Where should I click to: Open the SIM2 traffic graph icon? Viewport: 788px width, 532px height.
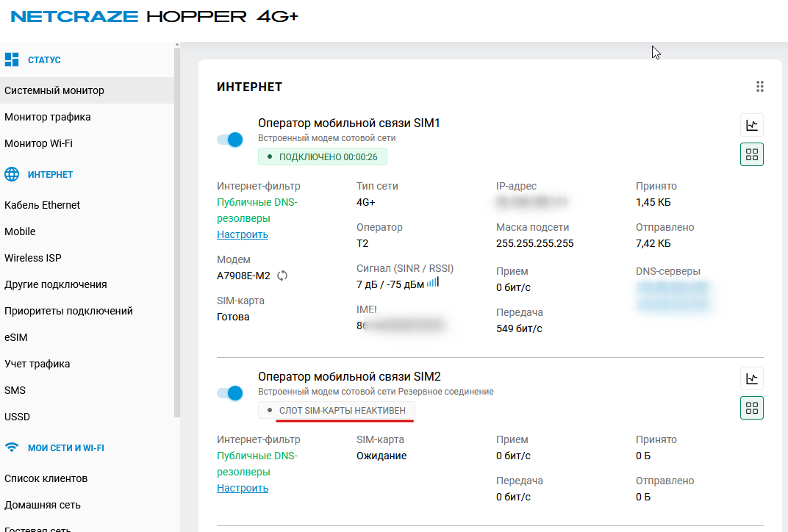751,378
